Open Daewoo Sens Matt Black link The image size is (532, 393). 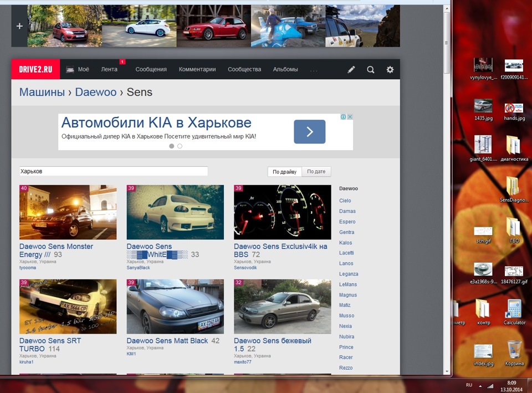coord(167,341)
